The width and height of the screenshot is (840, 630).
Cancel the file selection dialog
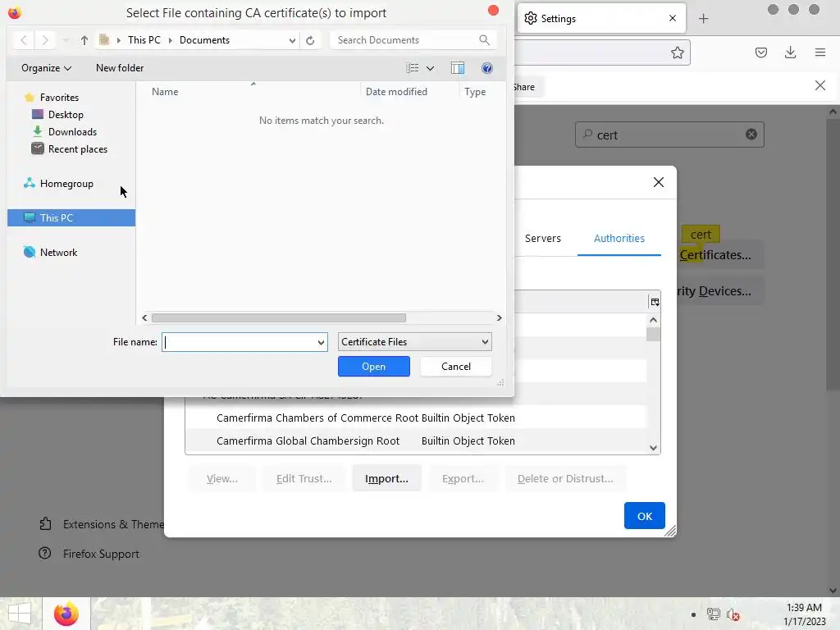[x=455, y=367]
